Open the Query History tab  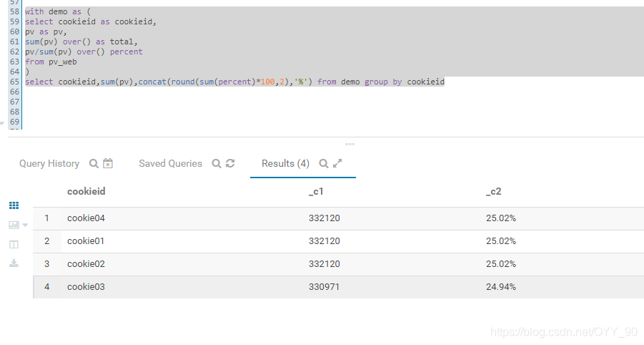tap(49, 164)
